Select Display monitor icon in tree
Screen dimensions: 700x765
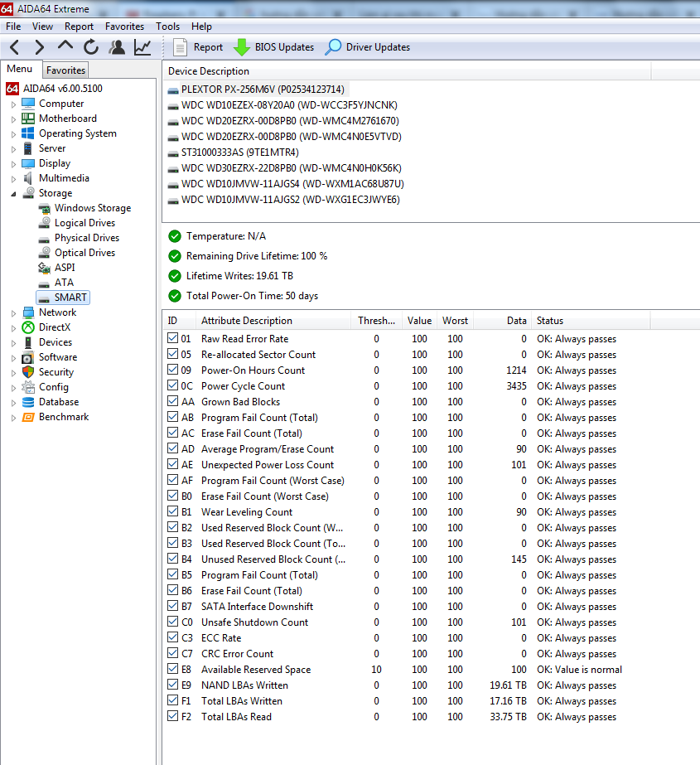(28, 163)
